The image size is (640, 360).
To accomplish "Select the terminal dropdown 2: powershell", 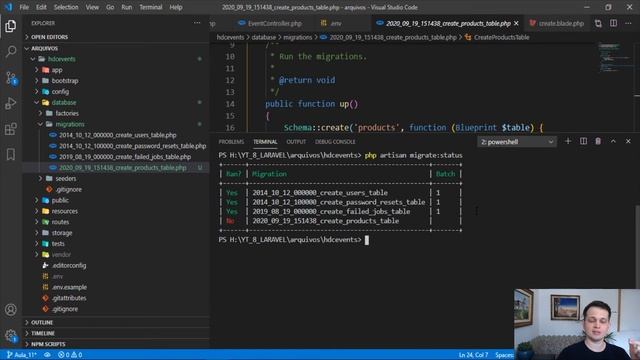I will 517,142.
